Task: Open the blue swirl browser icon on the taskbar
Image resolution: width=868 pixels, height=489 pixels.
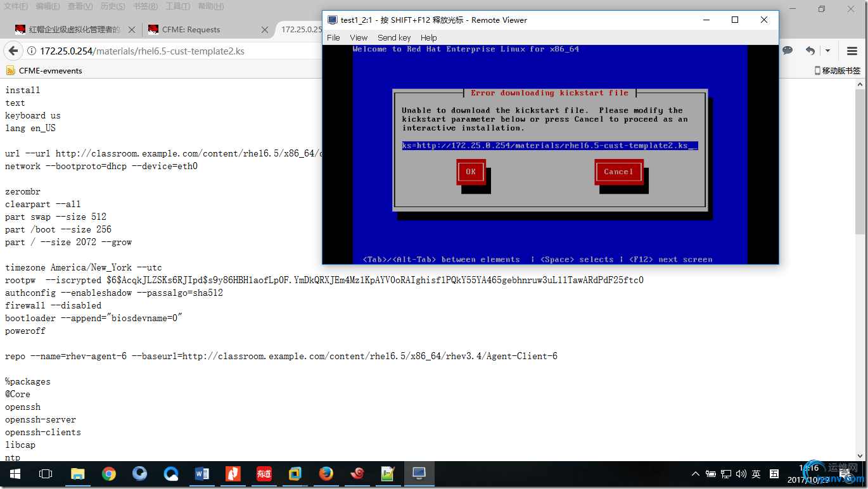Action: point(171,474)
